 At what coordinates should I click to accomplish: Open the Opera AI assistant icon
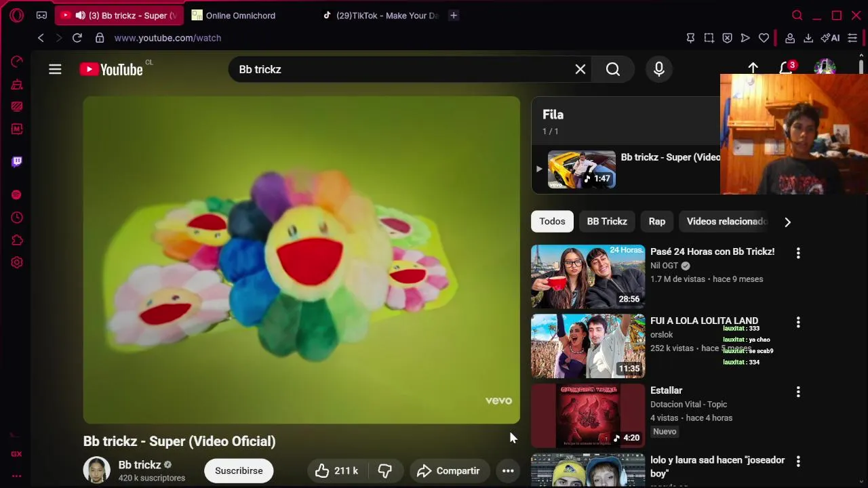pyautogui.click(x=830, y=38)
